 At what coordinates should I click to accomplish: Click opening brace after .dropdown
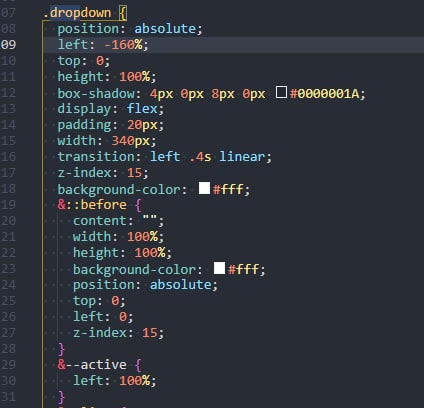pyautogui.click(x=123, y=13)
